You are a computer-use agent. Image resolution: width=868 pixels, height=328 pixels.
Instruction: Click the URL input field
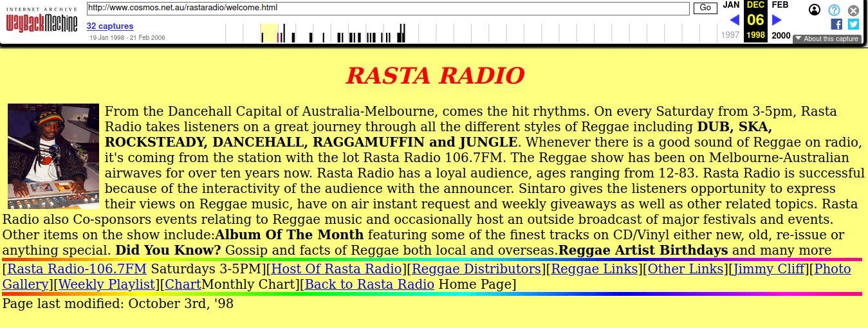click(388, 8)
